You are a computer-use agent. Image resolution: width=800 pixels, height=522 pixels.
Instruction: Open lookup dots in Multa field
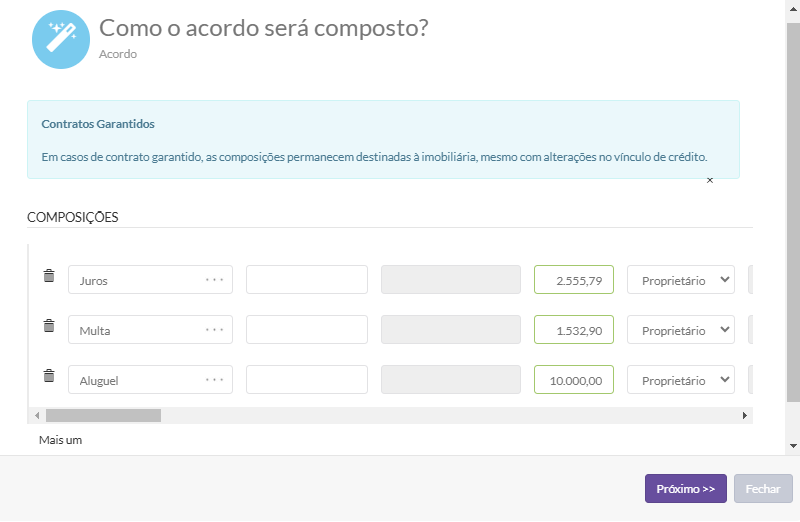click(x=214, y=330)
